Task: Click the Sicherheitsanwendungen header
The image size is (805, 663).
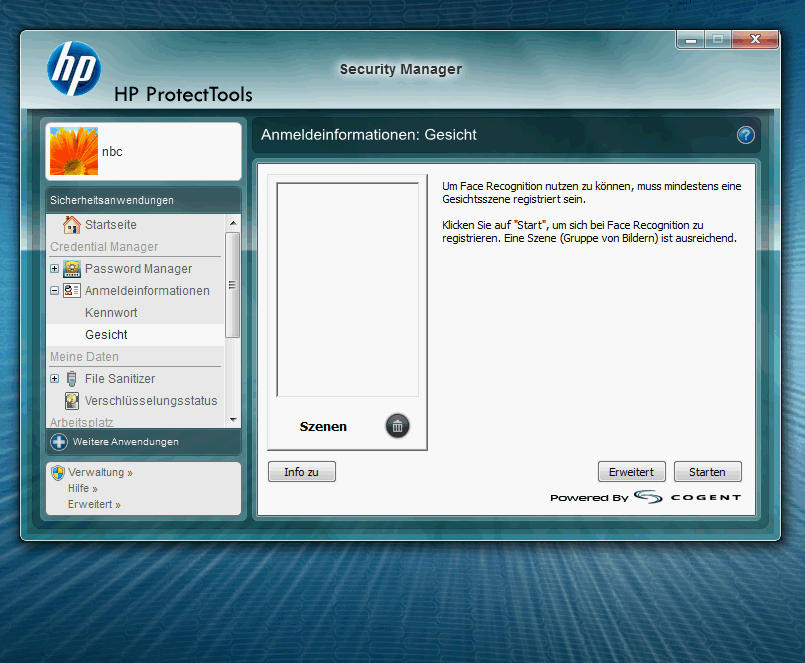Action: click(x=143, y=200)
